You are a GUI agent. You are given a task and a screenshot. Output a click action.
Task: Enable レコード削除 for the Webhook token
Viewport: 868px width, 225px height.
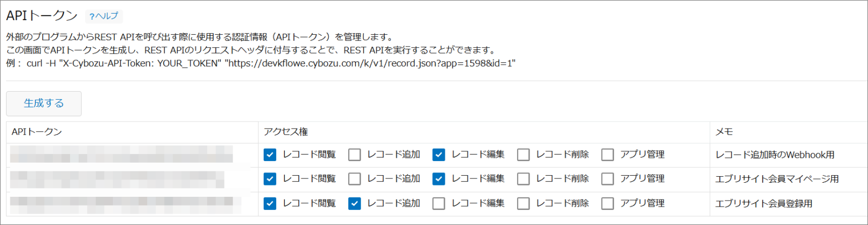[524, 155]
